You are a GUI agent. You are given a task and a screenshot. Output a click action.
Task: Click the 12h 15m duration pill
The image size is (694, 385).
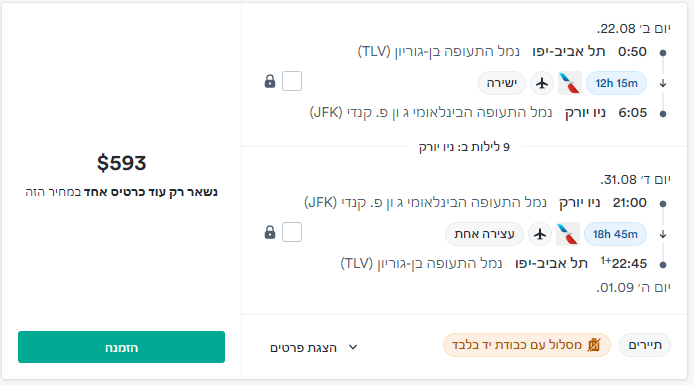coord(616,83)
